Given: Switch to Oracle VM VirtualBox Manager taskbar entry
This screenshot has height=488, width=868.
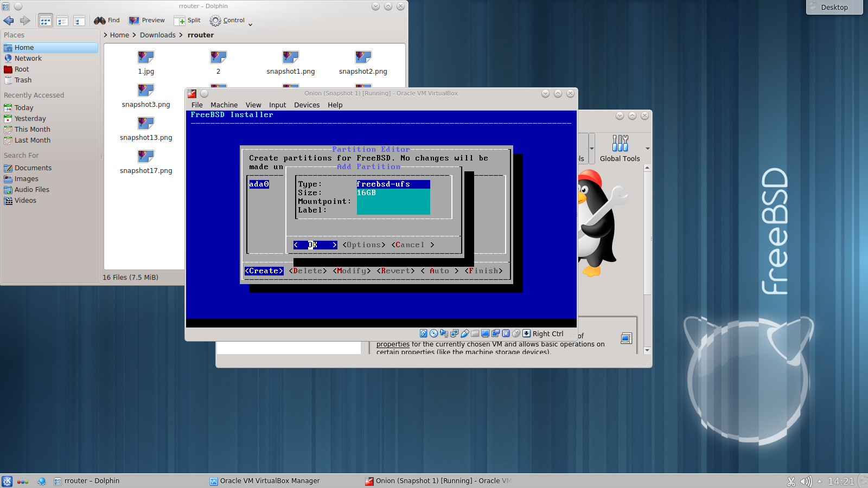Looking at the screenshot, I should [x=265, y=481].
